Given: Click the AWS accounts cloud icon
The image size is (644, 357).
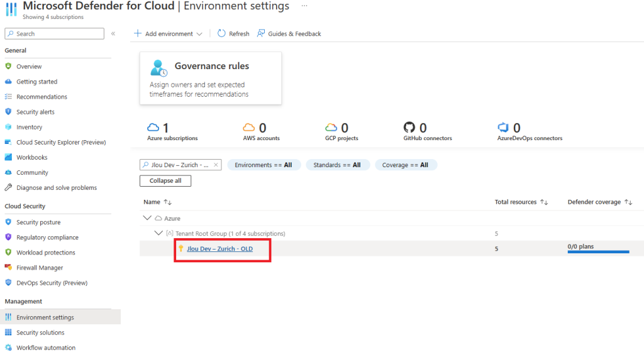Looking at the screenshot, I should click(248, 127).
